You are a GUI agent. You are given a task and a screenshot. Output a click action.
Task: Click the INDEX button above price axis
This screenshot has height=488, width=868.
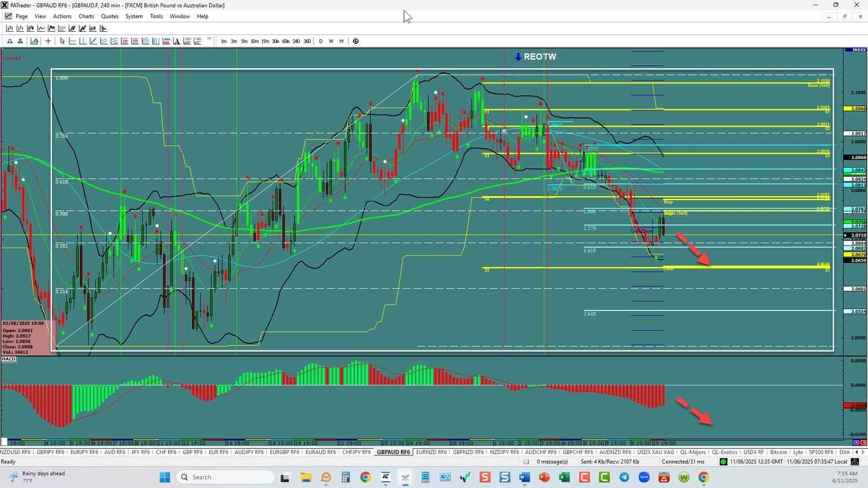click(855, 50)
